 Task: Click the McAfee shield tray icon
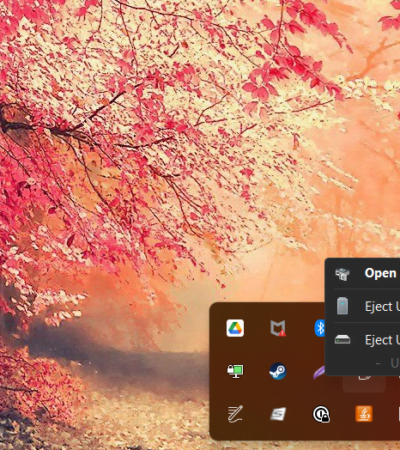pyautogui.click(x=278, y=328)
